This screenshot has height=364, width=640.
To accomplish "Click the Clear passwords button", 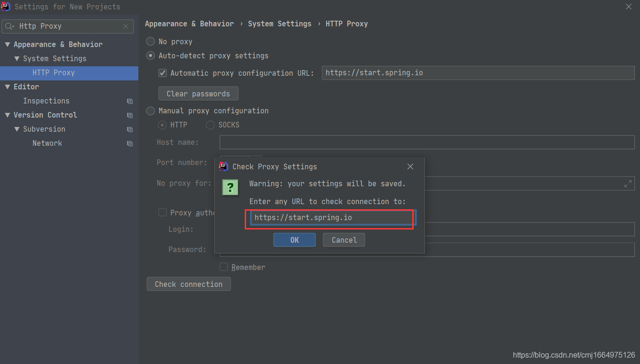I will coord(198,94).
